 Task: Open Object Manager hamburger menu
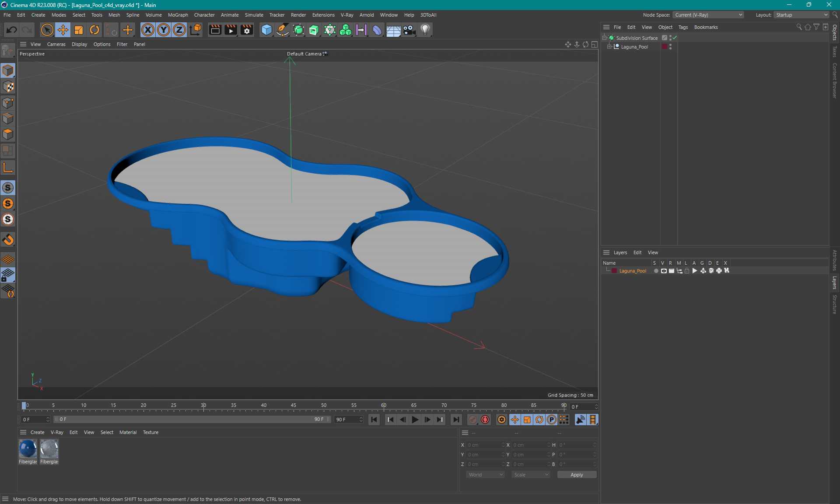606,27
